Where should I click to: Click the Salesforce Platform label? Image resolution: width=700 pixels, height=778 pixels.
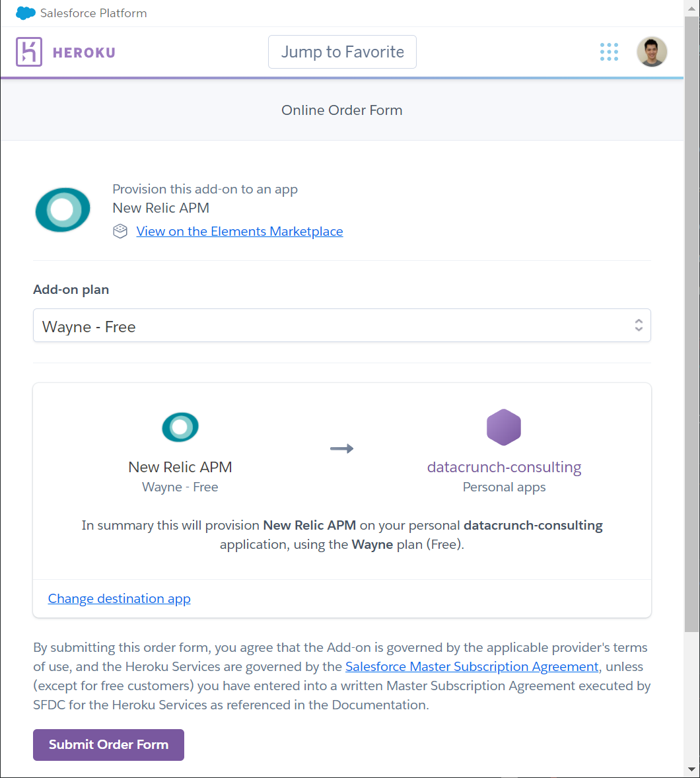93,13
